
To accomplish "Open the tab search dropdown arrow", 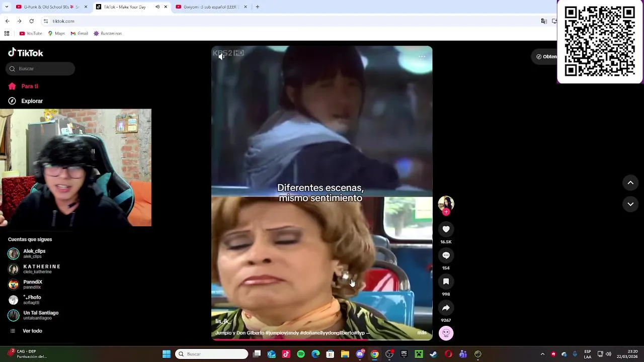I will [6, 7].
